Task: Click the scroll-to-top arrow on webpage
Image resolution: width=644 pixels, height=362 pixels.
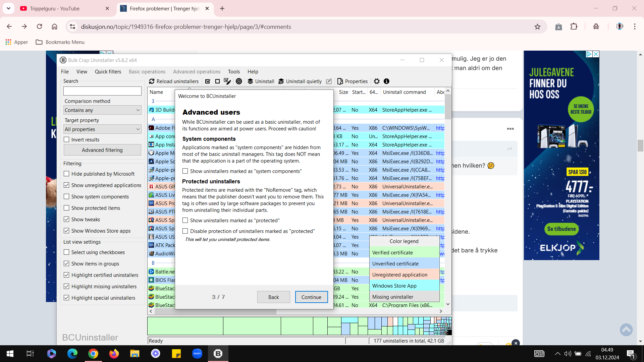Action: (x=626, y=330)
